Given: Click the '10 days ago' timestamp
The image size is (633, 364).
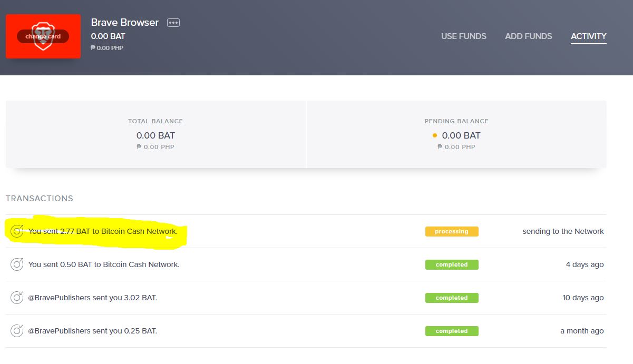Looking at the screenshot, I should click(583, 298).
